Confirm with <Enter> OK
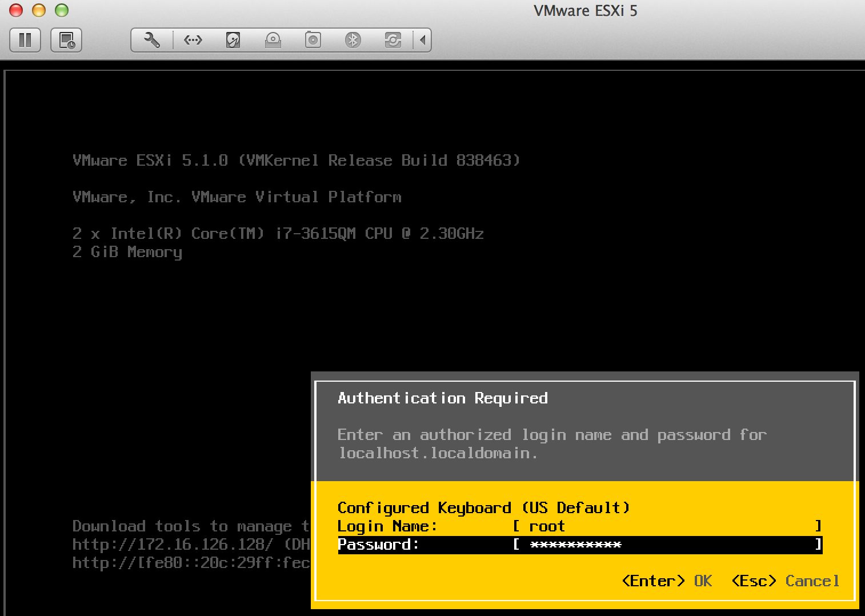 coord(667,581)
